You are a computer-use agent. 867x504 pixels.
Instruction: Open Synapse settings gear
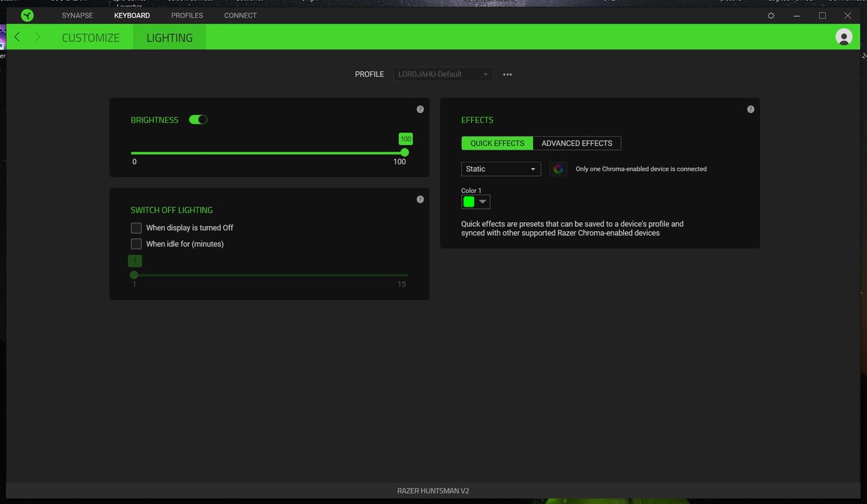[x=771, y=15]
